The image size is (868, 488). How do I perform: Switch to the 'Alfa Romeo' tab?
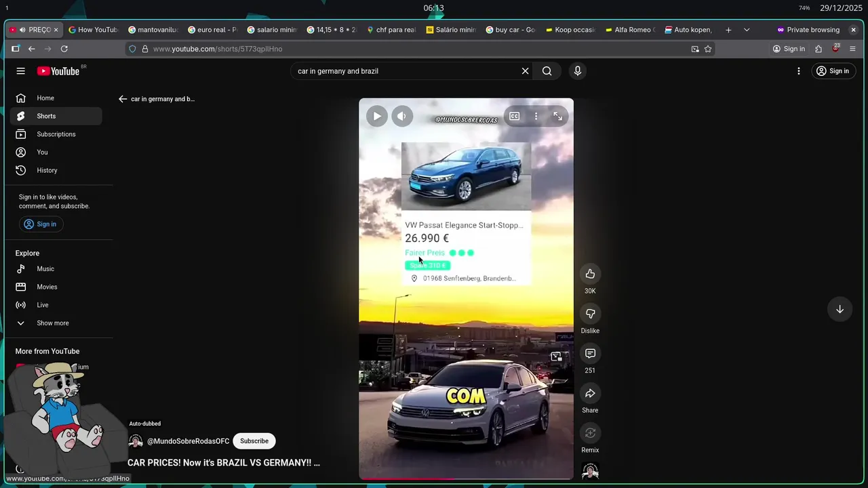coord(630,30)
